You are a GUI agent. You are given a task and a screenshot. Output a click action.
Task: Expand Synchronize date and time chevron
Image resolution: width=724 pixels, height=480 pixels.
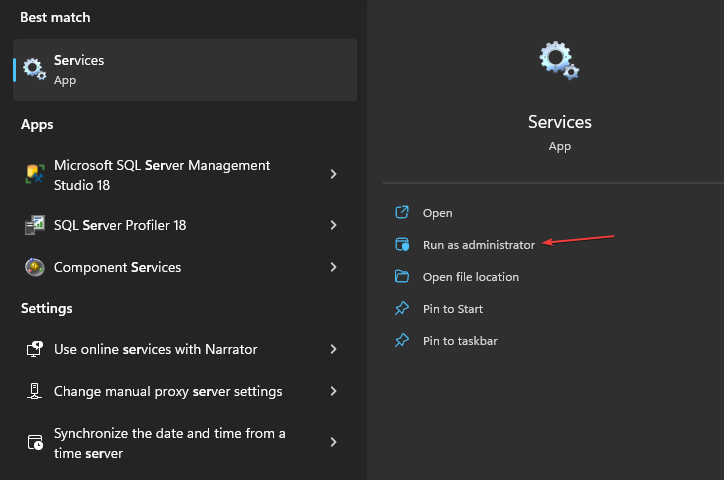[333, 442]
